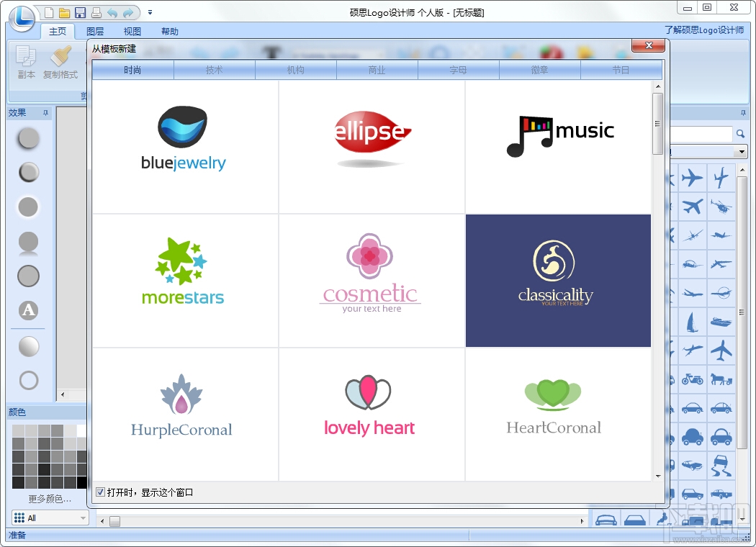Click the 复制格式 format painter button
This screenshot has width=756, height=547.
[60, 62]
